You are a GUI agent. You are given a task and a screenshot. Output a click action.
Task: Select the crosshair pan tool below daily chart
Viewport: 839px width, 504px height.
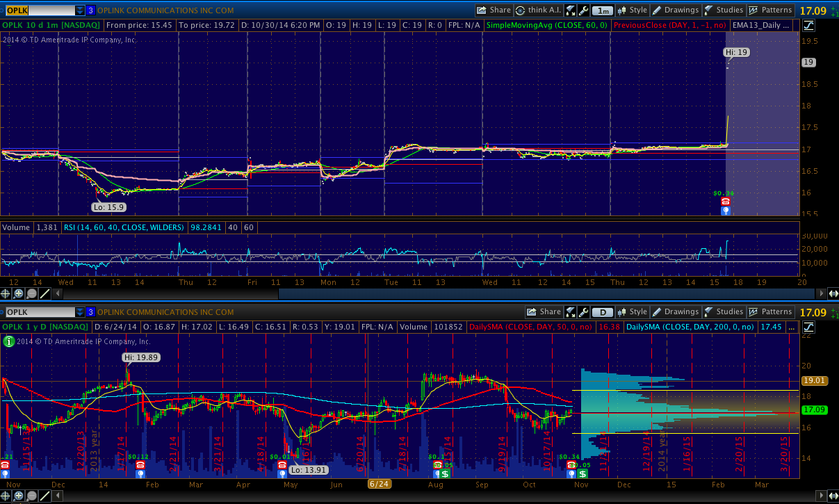(x=6, y=496)
